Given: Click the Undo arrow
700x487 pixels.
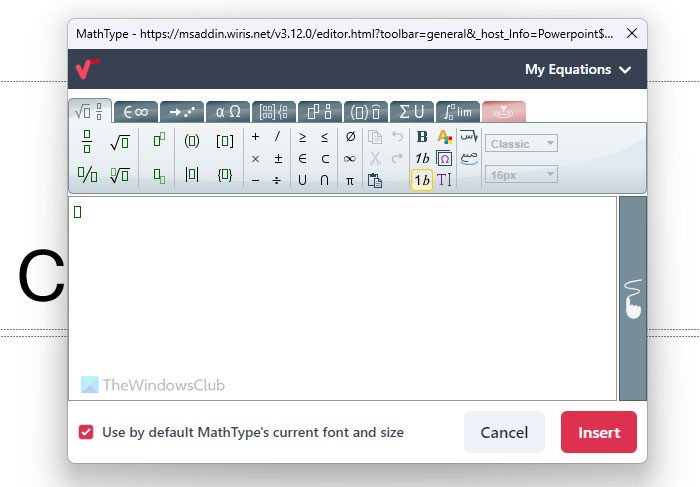Looking at the screenshot, I should coord(397,136).
